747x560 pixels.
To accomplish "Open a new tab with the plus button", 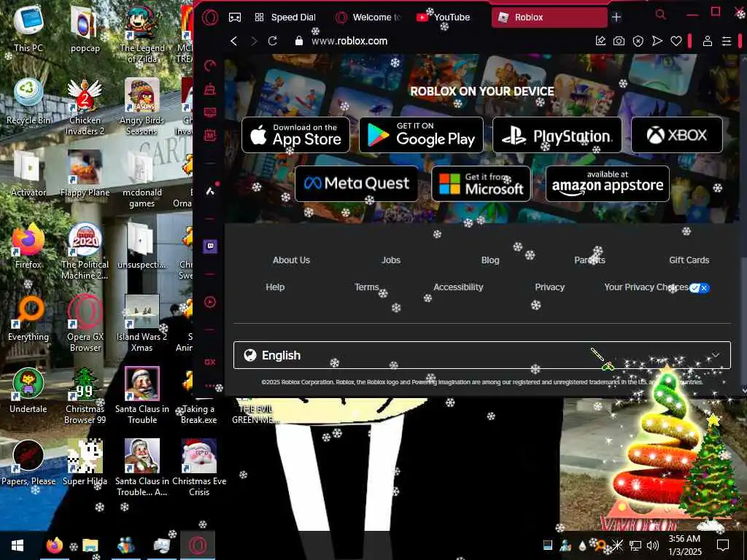I will click(616, 17).
